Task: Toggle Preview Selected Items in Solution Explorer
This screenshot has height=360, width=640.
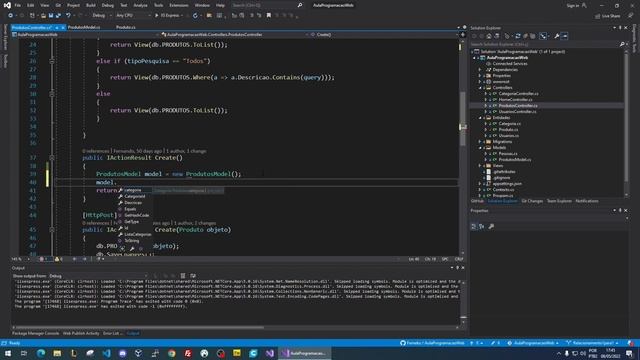Action: (565, 36)
